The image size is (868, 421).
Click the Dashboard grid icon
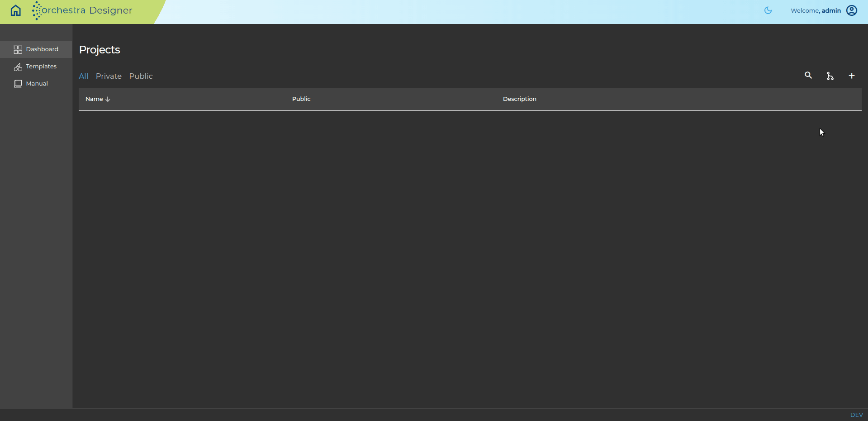pos(18,49)
